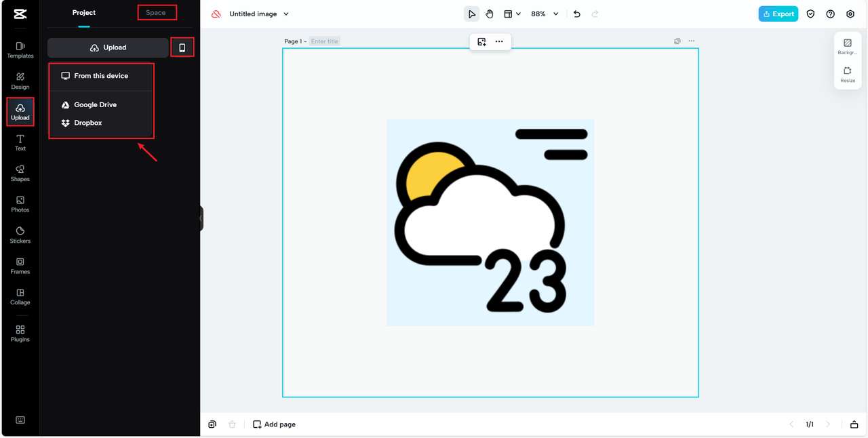Duplicate page icon above canvas
The height and width of the screenshot is (438, 868).
pos(677,41)
